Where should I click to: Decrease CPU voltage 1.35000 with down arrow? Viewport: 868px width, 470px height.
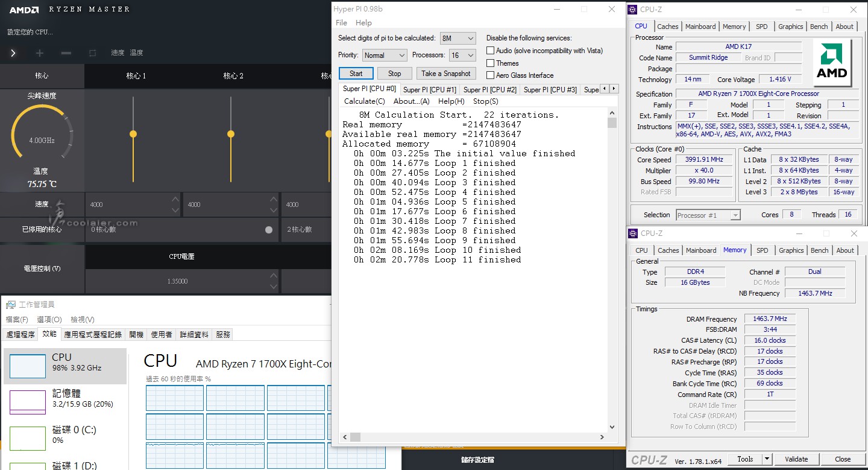tap(274, 287)
